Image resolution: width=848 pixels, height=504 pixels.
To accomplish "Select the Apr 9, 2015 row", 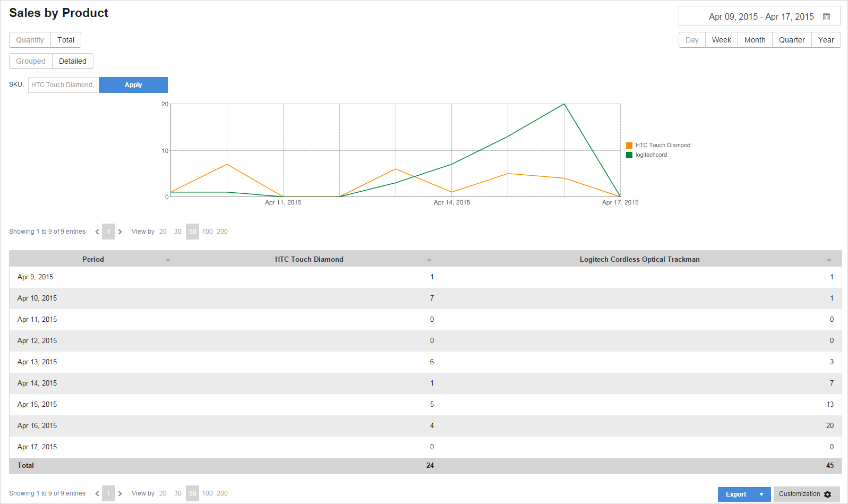I will [425, 277].
